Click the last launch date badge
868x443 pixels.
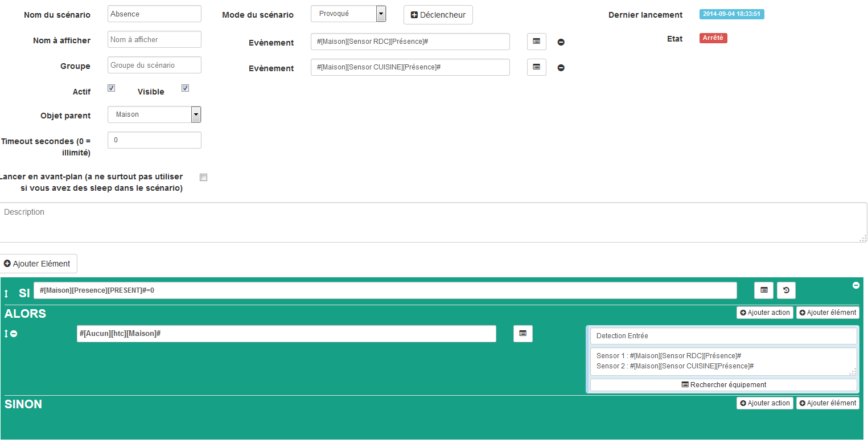point(732,14)
